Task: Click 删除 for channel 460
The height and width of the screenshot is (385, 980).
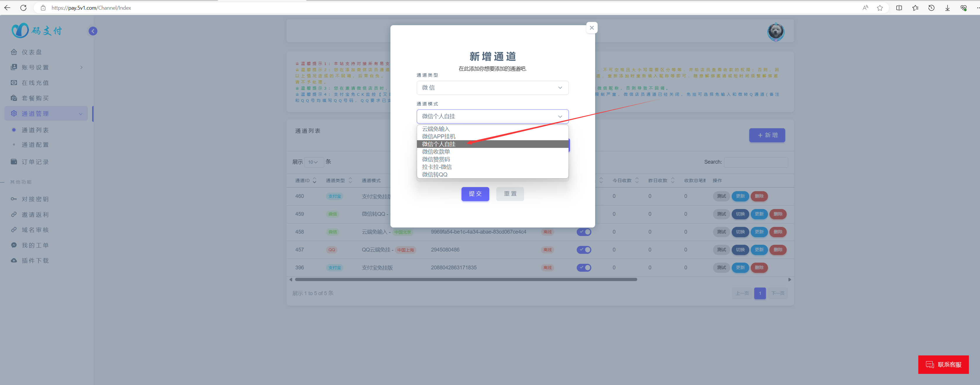Action: pyautogui.click(x=759, y=196)
